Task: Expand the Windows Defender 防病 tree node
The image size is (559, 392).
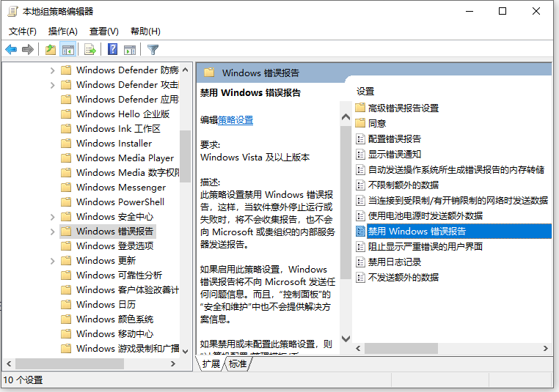Action: pos(52,70)
